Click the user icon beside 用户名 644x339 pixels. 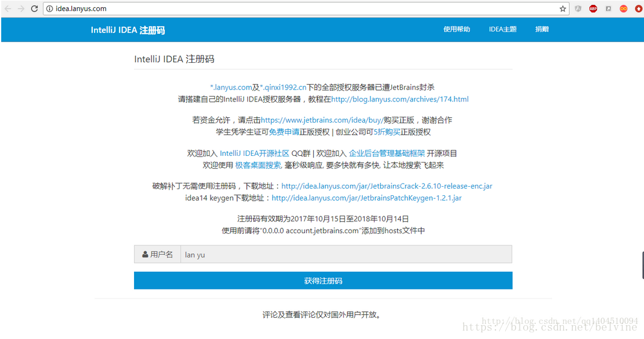point(145,254)
